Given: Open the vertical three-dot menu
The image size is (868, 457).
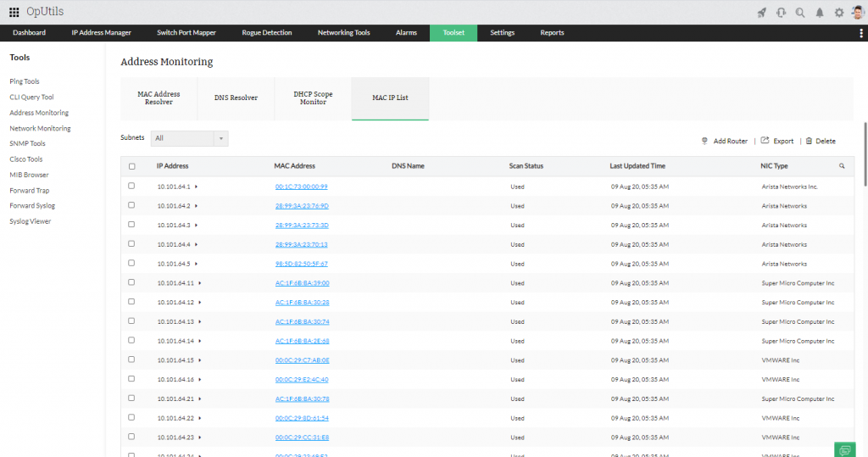Looking at the screenshot, I should [x=861, y=33].
